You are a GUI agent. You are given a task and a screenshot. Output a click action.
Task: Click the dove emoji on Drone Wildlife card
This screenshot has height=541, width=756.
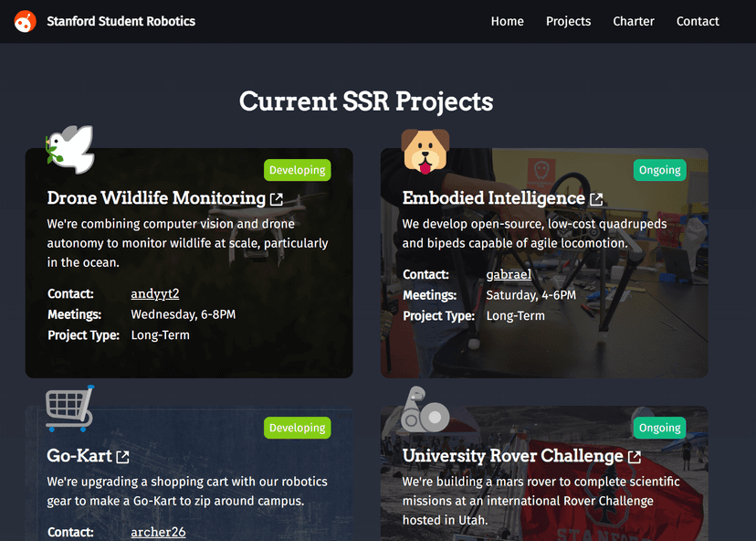pyautogui.click(x=70, y=150)
